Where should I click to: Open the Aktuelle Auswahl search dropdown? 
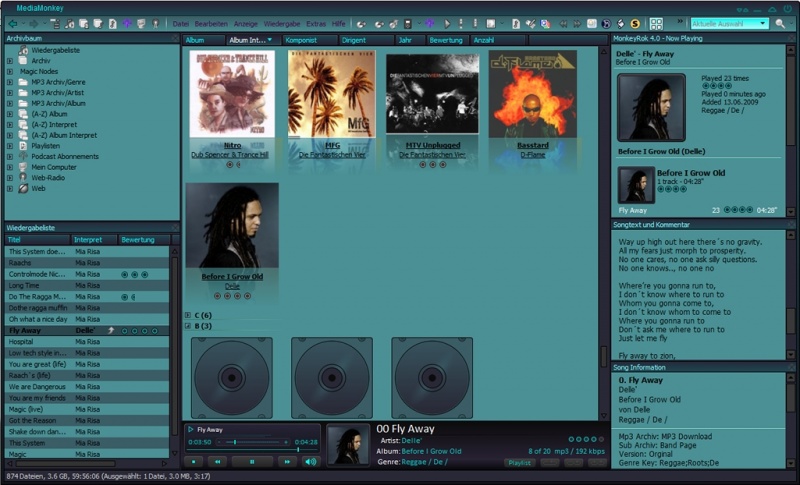(763, 23)
